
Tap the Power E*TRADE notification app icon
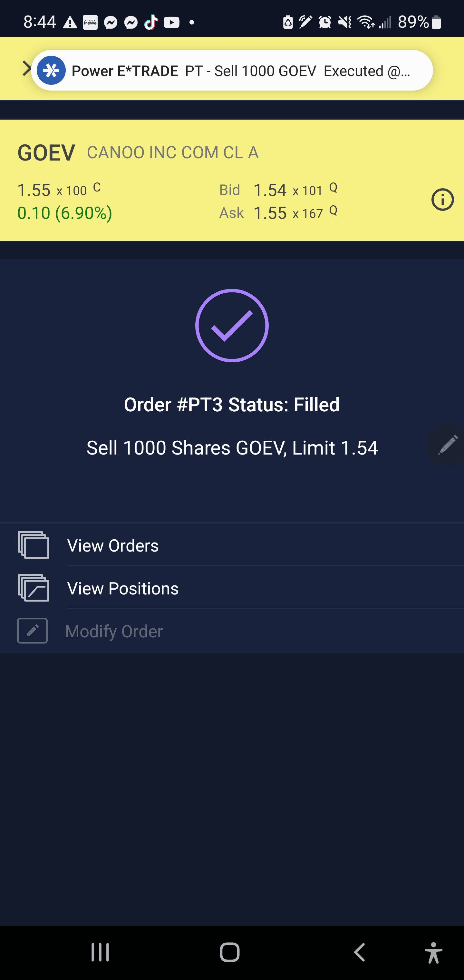coord(51,70)
